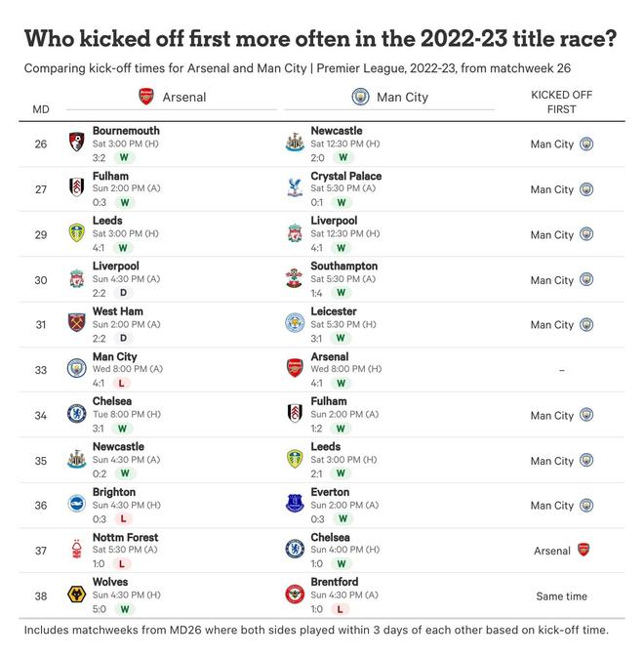The height and width of the screenshot is (657, 644).
Task: Click the West Ham crest in matchday 31
Action: 76,324
